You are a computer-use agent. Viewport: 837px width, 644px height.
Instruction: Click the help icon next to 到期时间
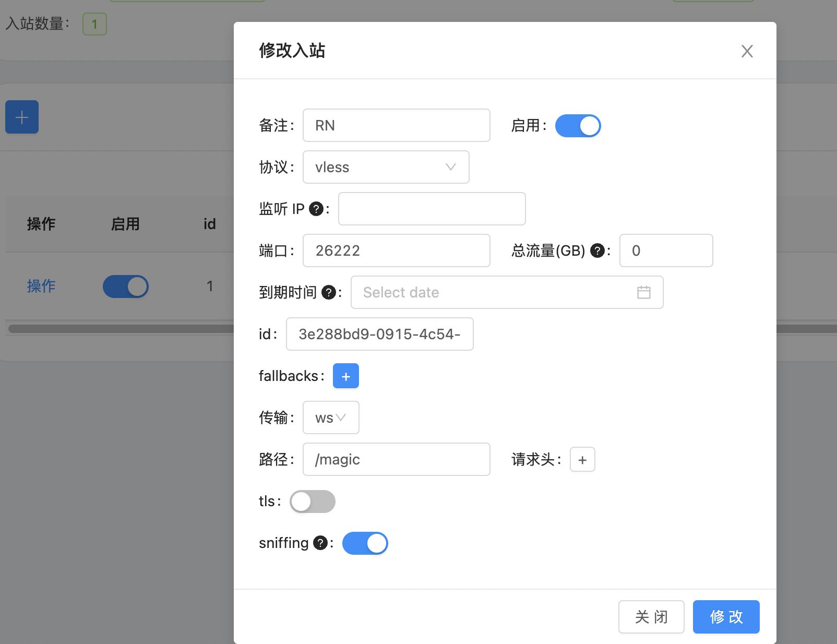pyautogui.click(x=328, y=292)
